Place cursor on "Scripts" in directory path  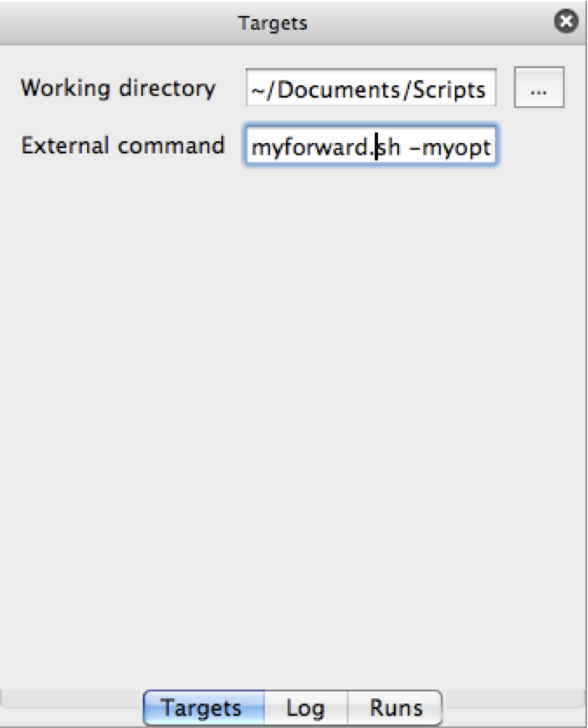pos(450,90)
